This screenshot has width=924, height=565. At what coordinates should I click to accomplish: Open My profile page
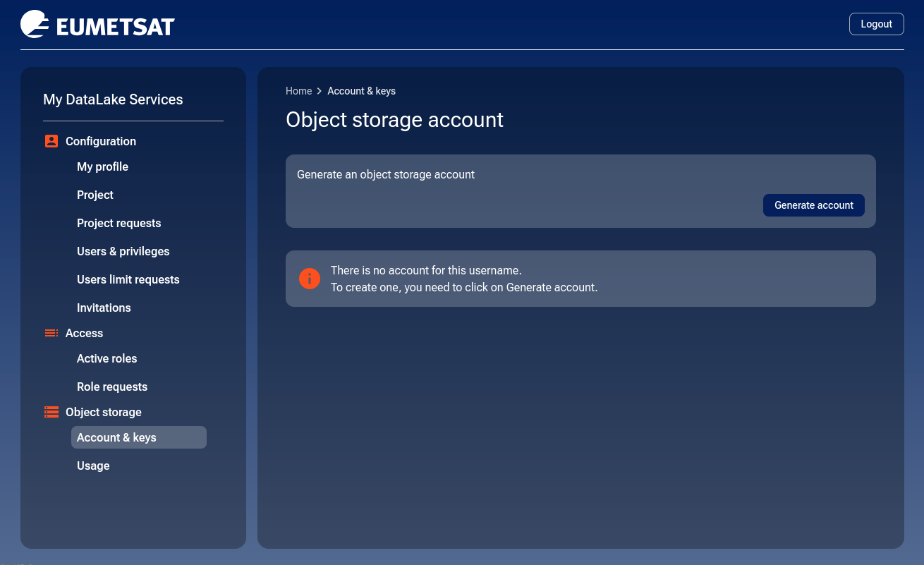(102, 166)
